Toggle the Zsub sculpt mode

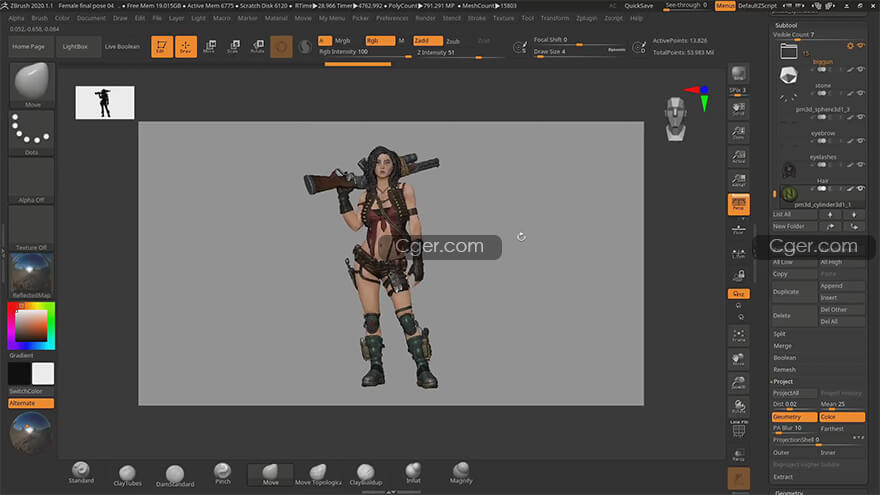coord(453,41)
